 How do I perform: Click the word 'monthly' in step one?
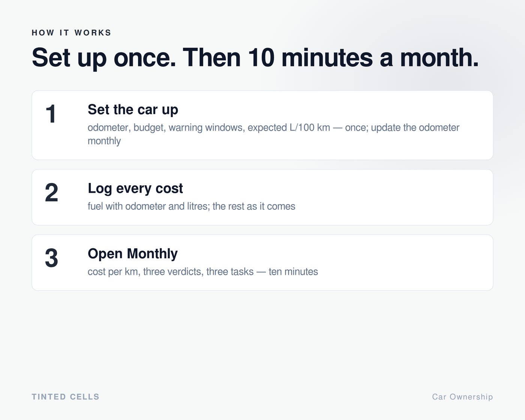point(104,141)
